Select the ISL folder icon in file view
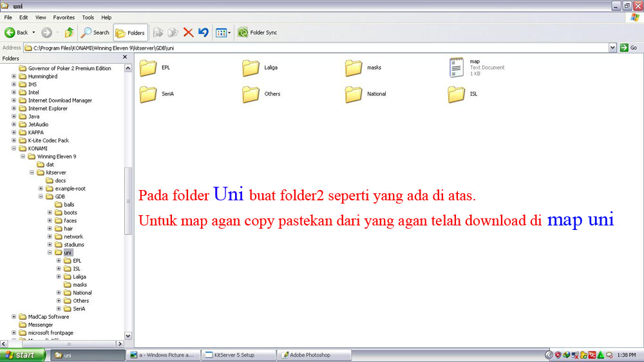The width and height of the screenshot is (644, 362). point(457,94)
